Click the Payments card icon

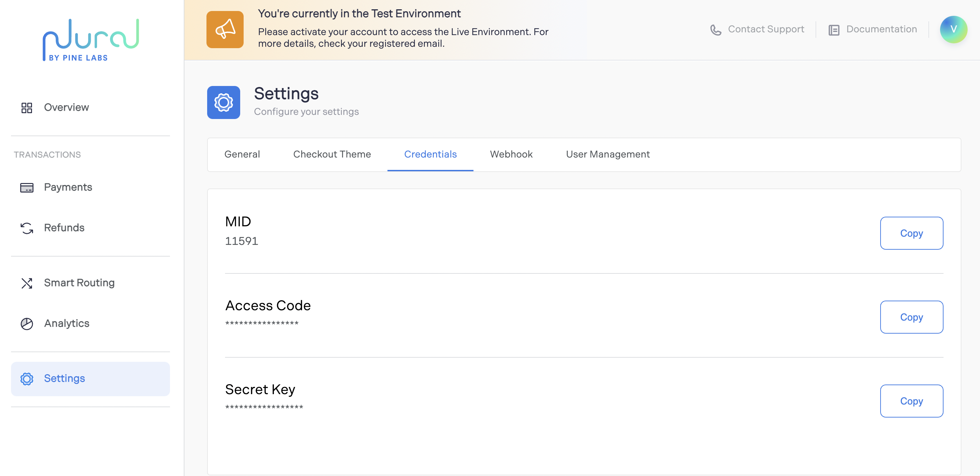26,187
